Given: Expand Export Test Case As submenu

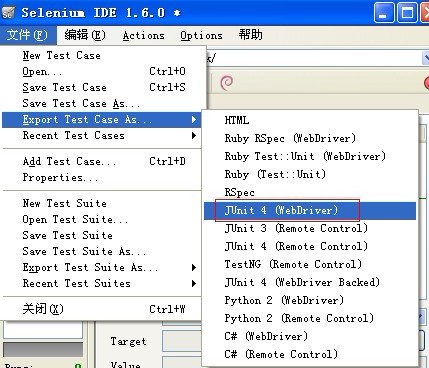Looking at the screenshot, I should (x=102, y=119).
